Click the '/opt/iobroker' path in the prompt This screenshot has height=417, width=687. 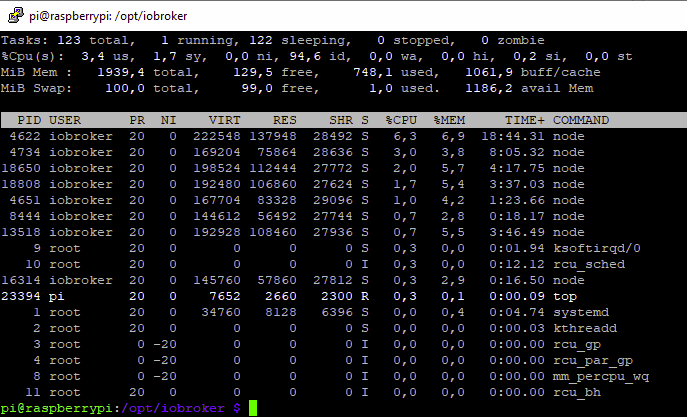(x=173, y=409)
